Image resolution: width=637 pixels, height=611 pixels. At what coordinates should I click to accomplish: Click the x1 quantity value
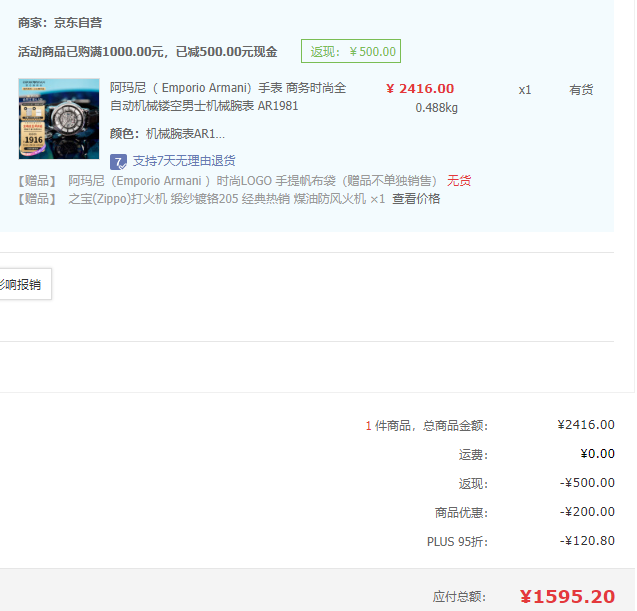coord(524,90)
